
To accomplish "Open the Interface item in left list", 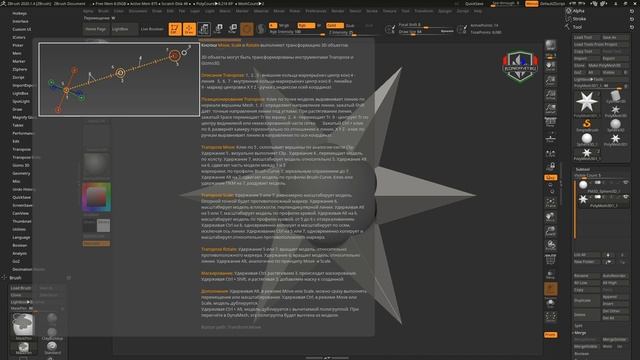I will [20, 21].
